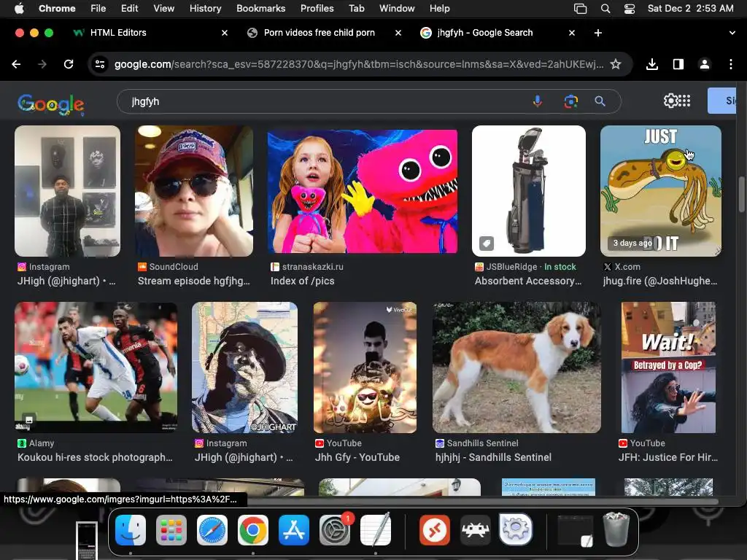Expand the tab search chevron
Image resolution: width=747 pixels, height=560 pixels.
tap(732, 33)
